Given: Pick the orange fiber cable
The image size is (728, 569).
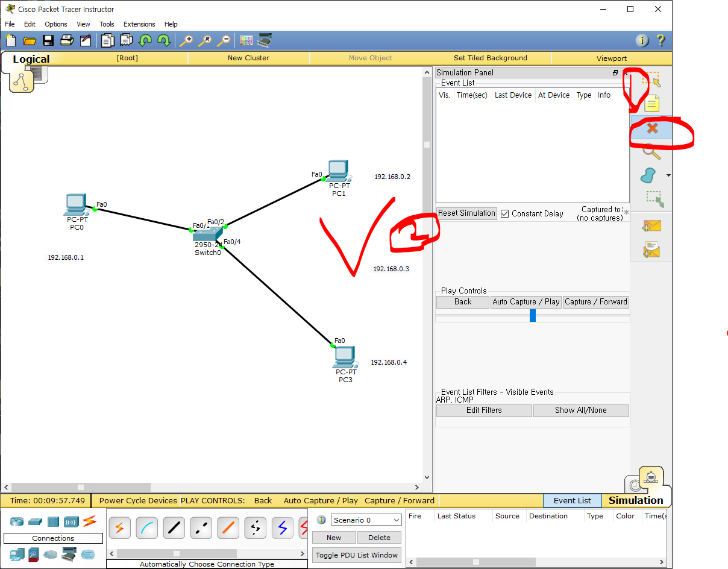Looking at the screenshot, I should point(228,528).
